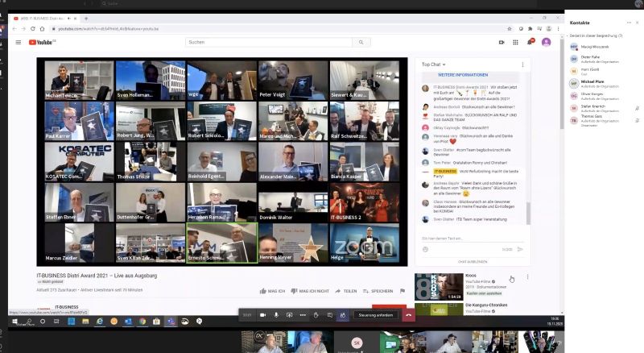Screen dimensions: 644x353
Task: Click the YouTube search magnifier button
Action: point(361,42)
